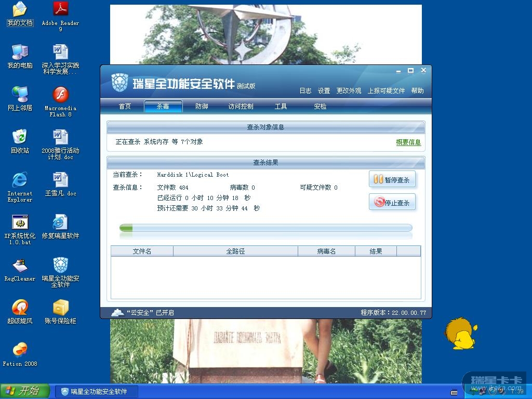
Task: Pause scanning with 暂停查杀 button
Action: pyautogui.click(x=392, y=179)
